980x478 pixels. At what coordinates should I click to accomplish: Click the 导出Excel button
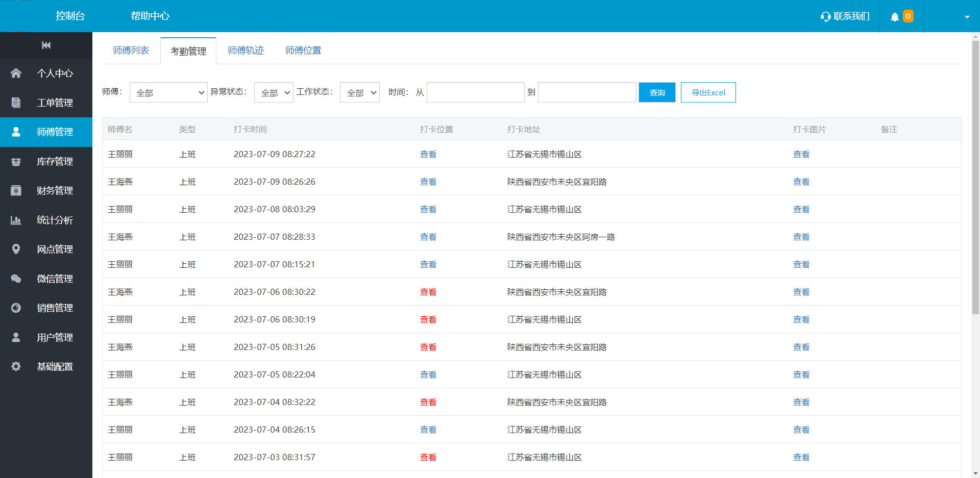[708, 92]
